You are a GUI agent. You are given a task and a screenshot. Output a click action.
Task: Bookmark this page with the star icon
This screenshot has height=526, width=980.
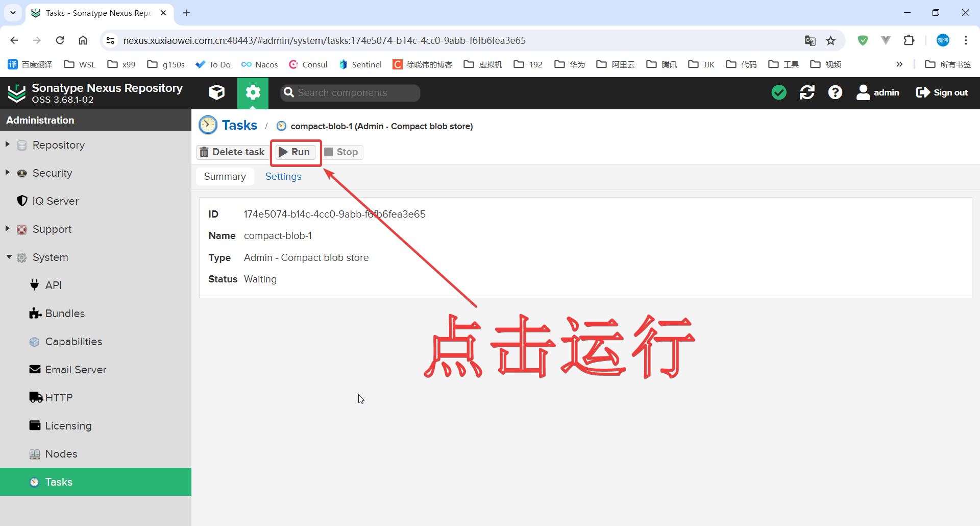[831, 40]
